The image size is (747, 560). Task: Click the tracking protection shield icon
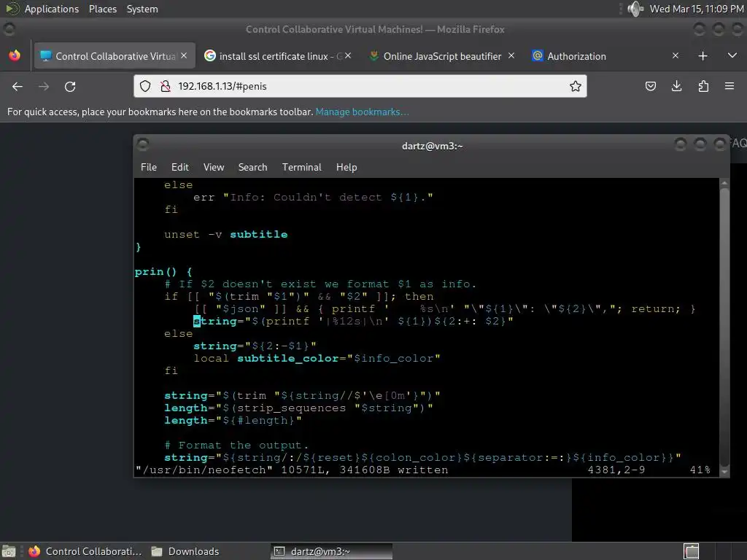pos(145,86)
